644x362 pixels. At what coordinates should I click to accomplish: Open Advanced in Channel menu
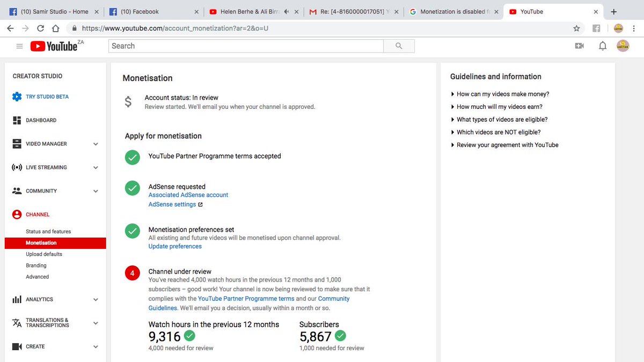37,277
